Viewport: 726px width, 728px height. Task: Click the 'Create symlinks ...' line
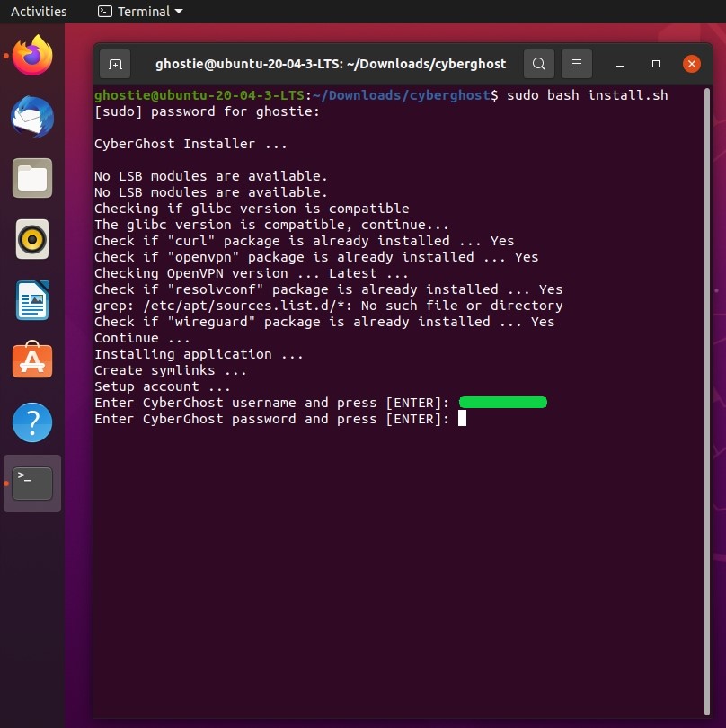(171, 370)
